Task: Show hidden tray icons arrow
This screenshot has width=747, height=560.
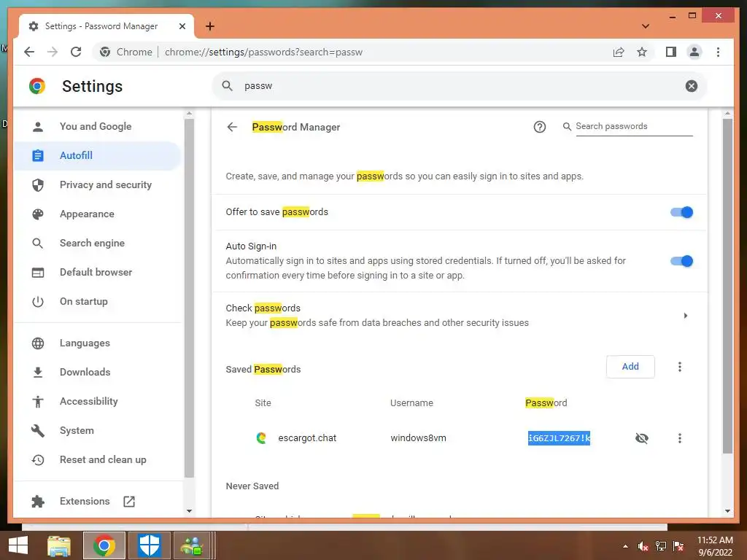Action: click(x=625, y=546)
